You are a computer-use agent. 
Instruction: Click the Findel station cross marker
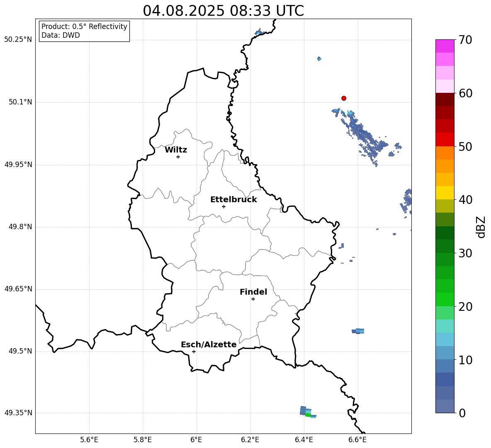253,299
